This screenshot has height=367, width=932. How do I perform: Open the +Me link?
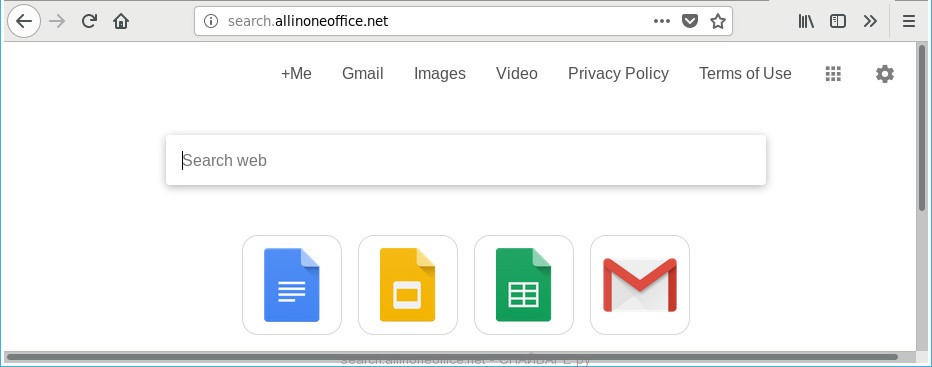point(296,73)
